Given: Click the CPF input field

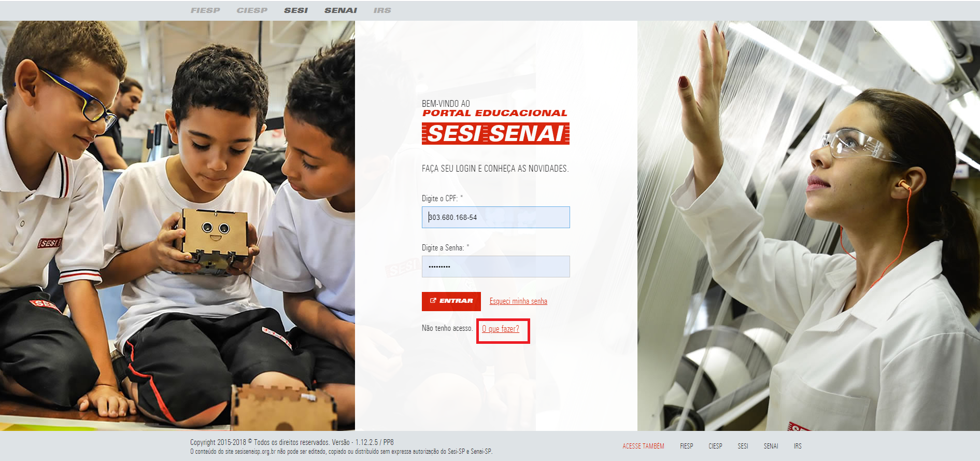Looking at the screenshot, I should click(495, 217).
